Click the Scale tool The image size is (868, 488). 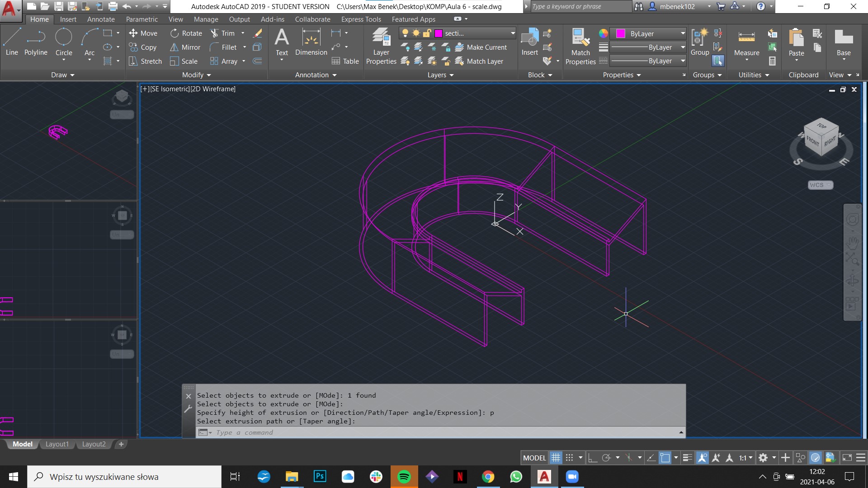(x=184, y=61)
